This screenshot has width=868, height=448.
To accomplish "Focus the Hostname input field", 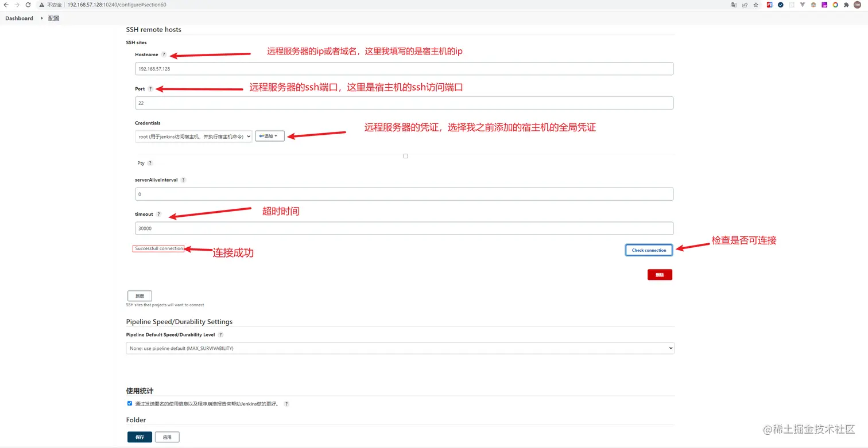I will [404, 68].
